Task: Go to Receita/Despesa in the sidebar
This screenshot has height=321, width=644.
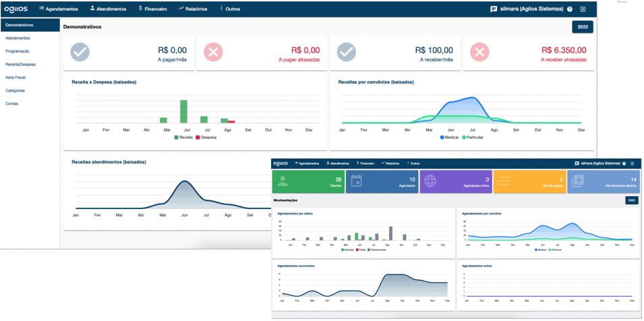Action: click(x=20, y=65)
